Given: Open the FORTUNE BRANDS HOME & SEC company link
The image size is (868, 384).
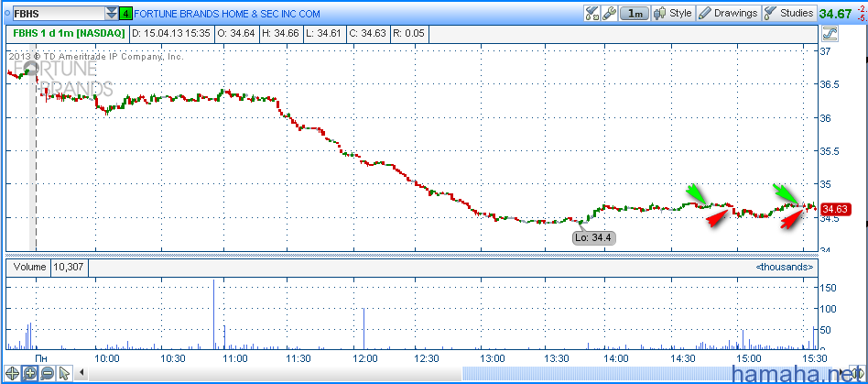Looking at the screenshot, I should click(x=227, y=14).
